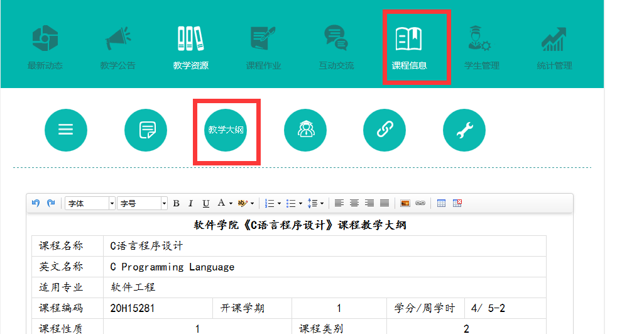Toggle bold formatting
The height and width of the screenshot is (334, 644).
click(x=177, y=203)
